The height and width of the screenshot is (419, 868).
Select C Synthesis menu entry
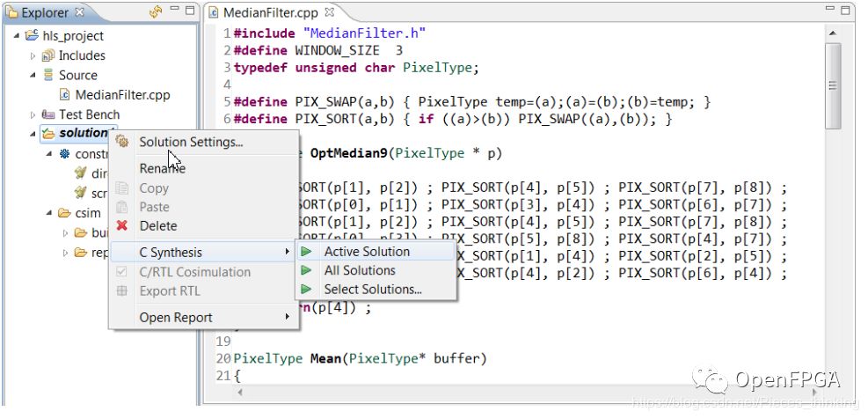pyautogui.click(x=204, y=252)
